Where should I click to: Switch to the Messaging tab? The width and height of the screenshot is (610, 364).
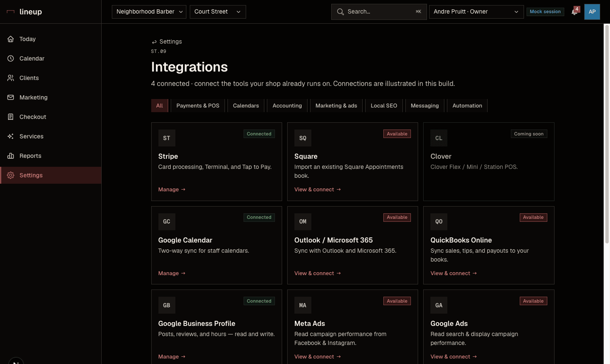pos(425,106)
